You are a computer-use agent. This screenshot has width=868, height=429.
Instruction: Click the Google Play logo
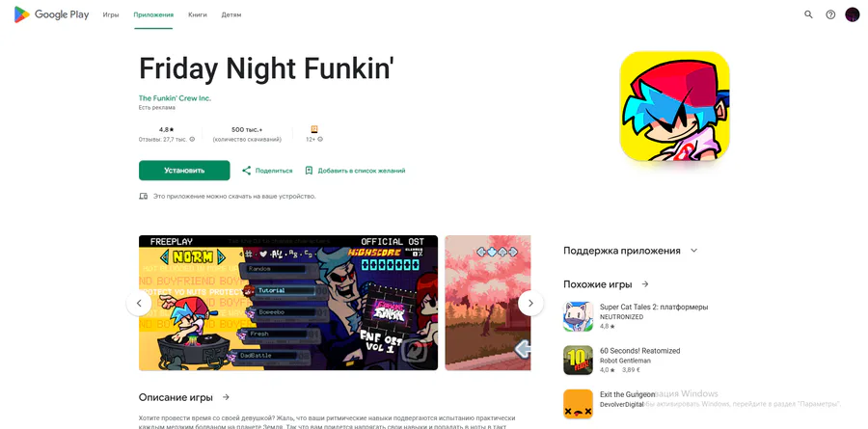[51, 15]
